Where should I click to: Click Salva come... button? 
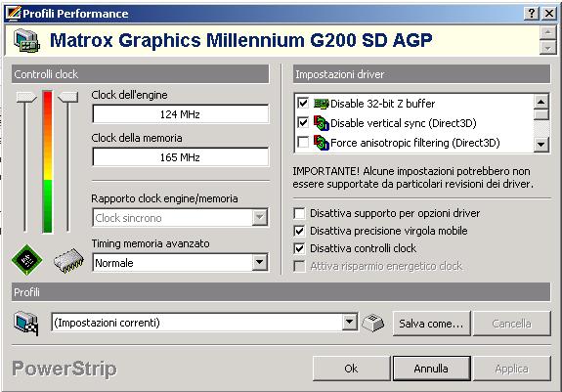(432, 324)
